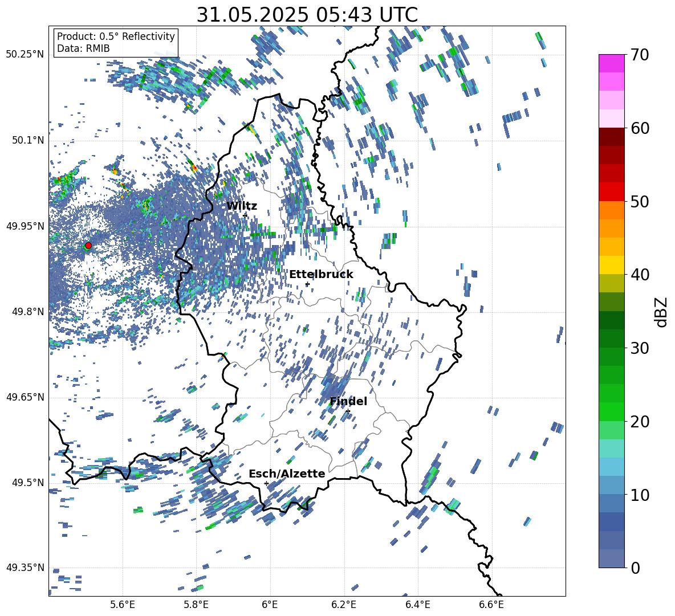The width and height of the screenshot is (675, 616).
Task: Click colorbar tick value 20
Action: point(639,421)
